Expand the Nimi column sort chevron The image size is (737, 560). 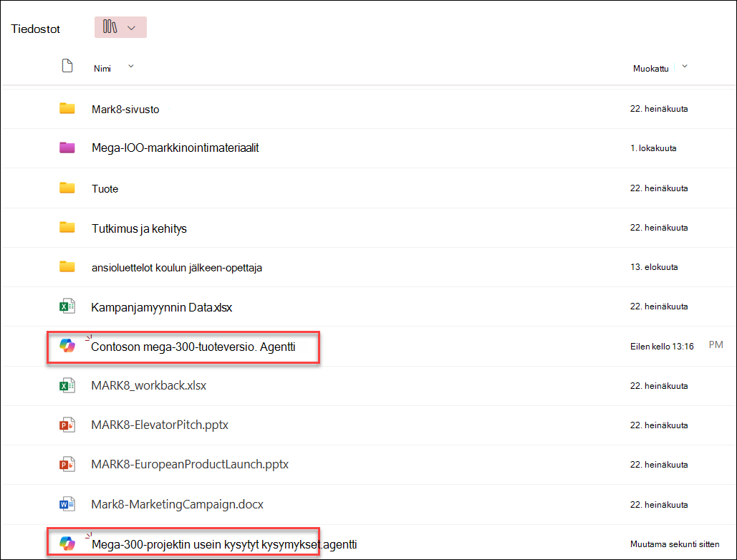click(x=131, y=67)
